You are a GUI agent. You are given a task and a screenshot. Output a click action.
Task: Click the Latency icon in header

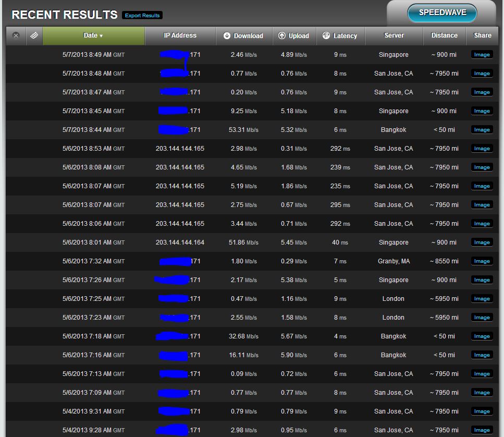pos(326,35)
